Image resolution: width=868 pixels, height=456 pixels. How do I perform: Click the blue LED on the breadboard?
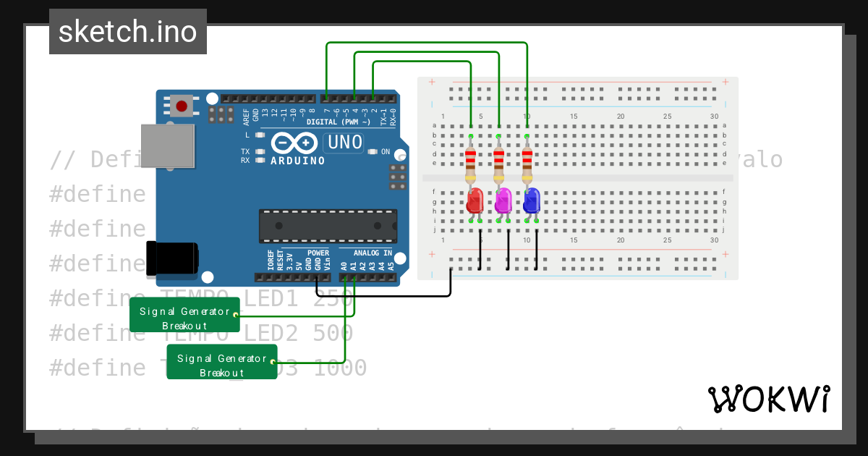(532, 200)
